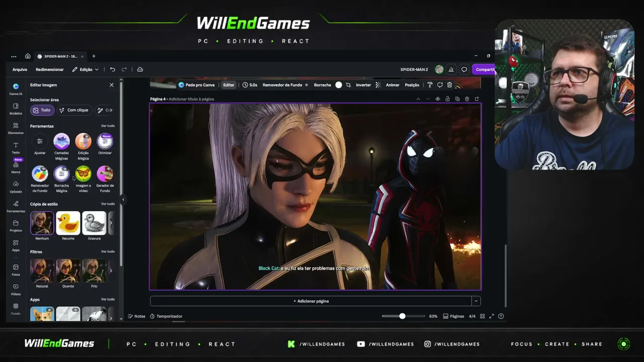This screenshot has height=362, width=644.
Task: Select the Com clique area option
Action: click(73, 110)
